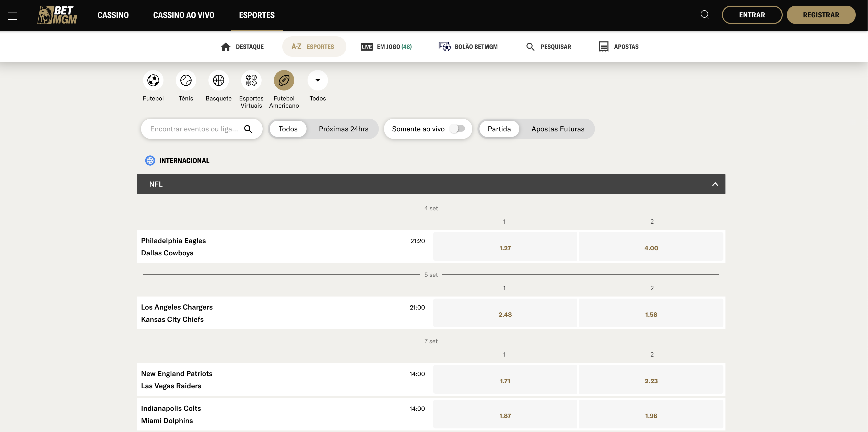Bet on Indianapolis Colts at 1.87
The image size is (868, 432).
coord(505,414)
